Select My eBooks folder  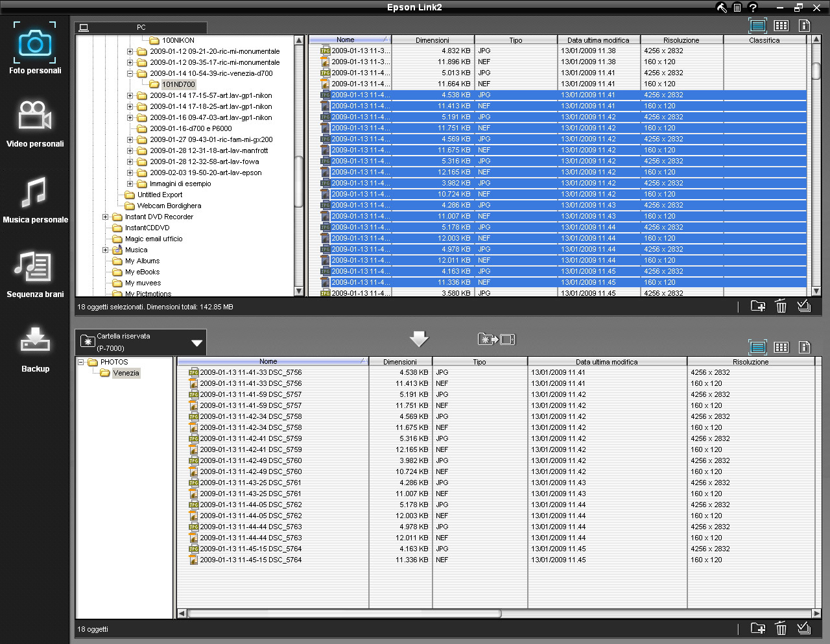(x=142, y=272)
